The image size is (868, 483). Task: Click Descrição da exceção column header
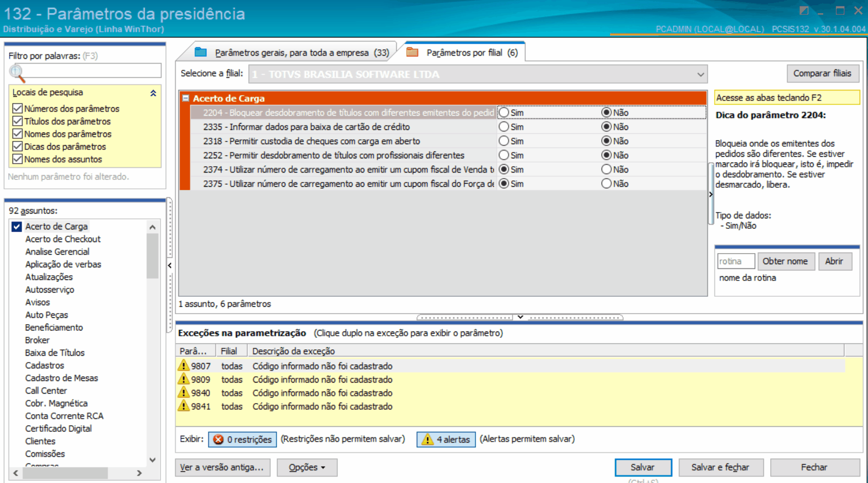point(545,351)
